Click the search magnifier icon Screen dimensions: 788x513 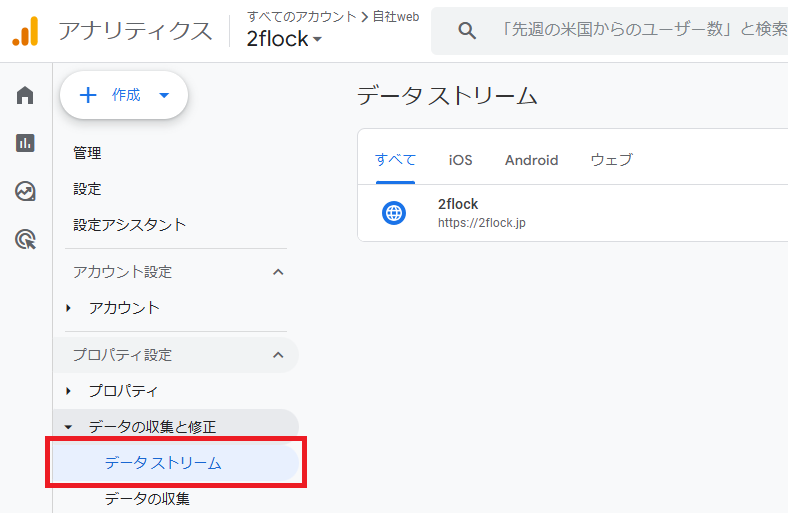467,31
